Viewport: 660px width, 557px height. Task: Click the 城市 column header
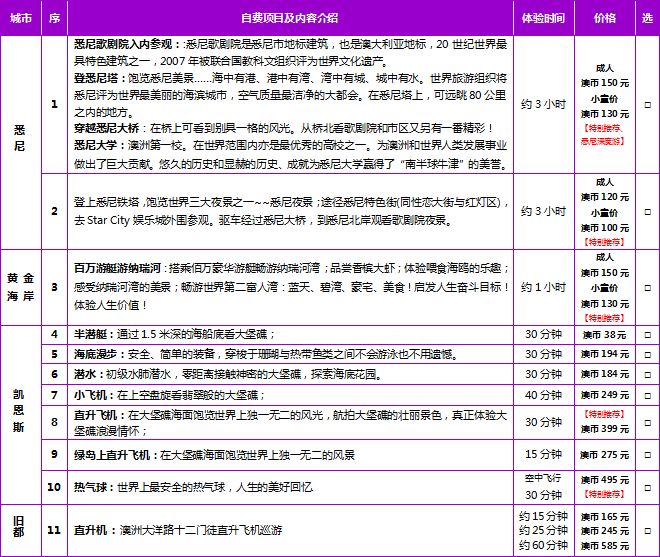21,18
